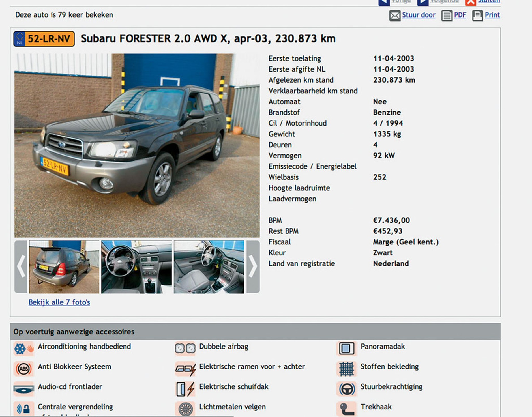Viewport: 532px width, 417px height.
Task: Click the Dubbele airbag icon
Action: coord(185,349)
